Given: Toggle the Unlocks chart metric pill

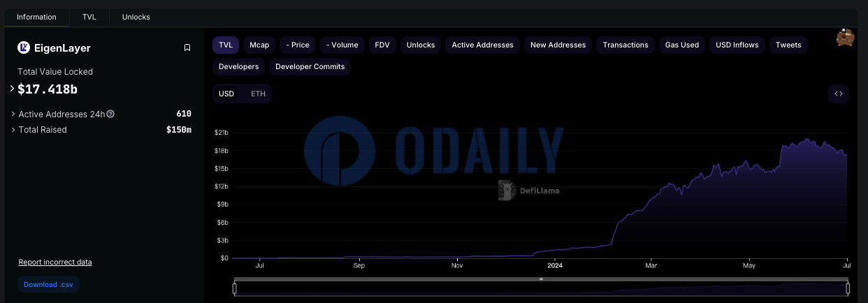Looking at the screenshot, I should 421,45.
